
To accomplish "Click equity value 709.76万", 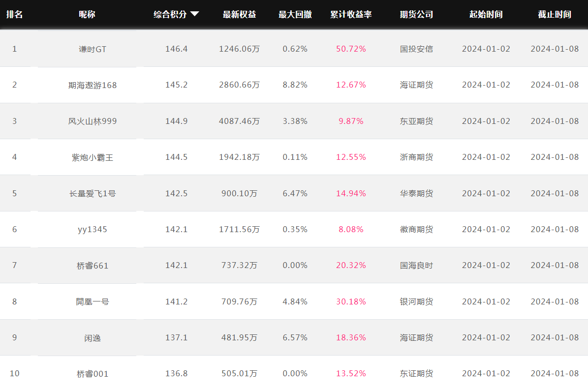I will coord(239,301).
